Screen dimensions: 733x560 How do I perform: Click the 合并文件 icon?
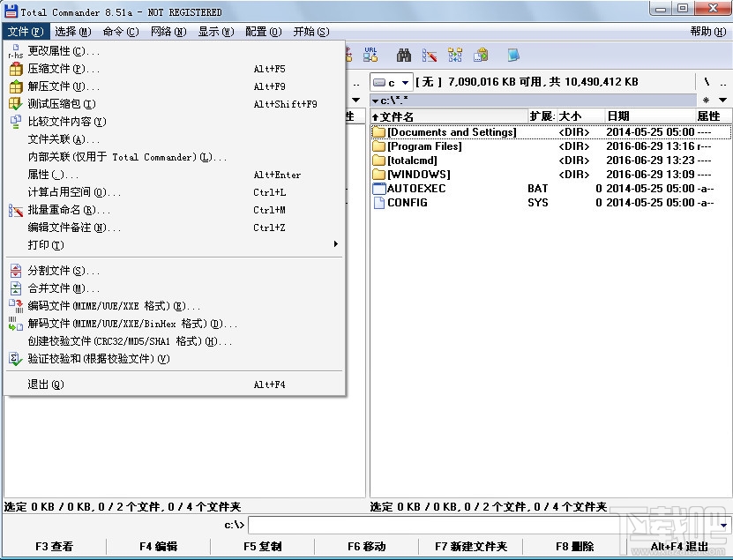(x=15, y=288)
